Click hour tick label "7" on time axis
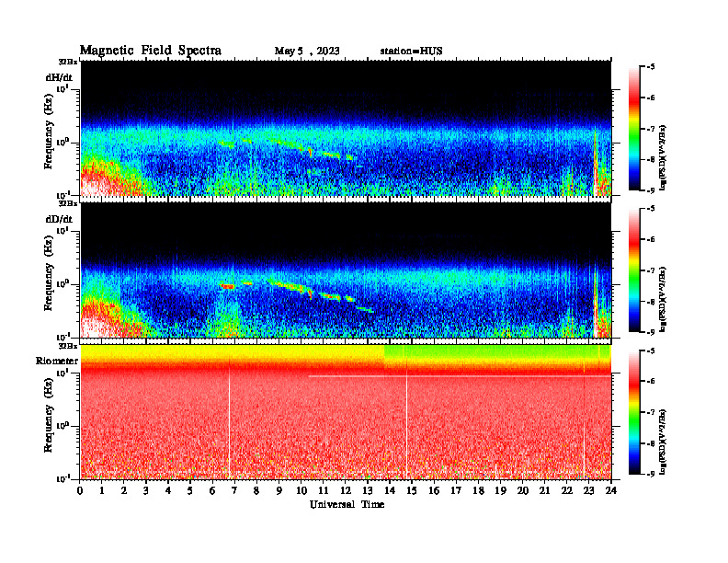The width and height of the screenshot is (728, 563). click(235, 491)
